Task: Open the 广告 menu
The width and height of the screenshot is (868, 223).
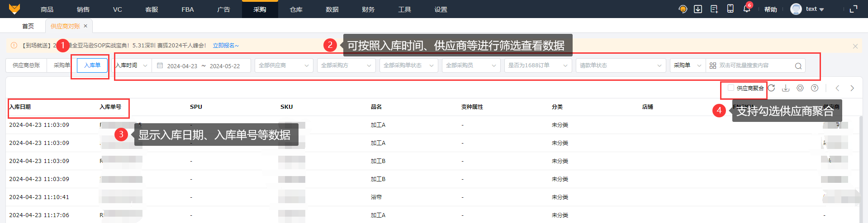Action: (223, 9)
